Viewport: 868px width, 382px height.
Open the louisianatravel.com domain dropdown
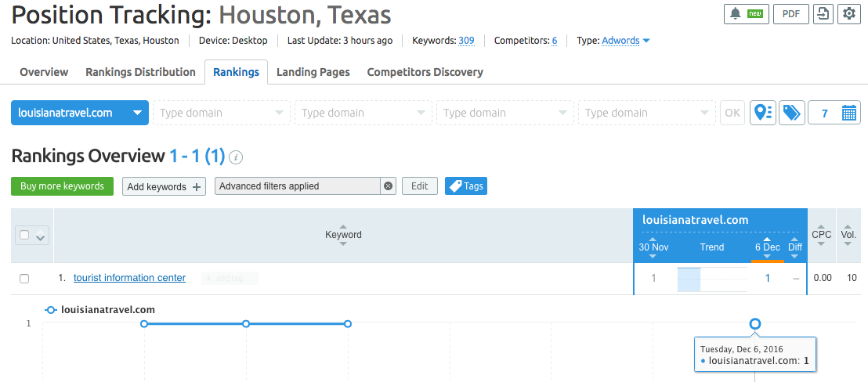(80, 113)
